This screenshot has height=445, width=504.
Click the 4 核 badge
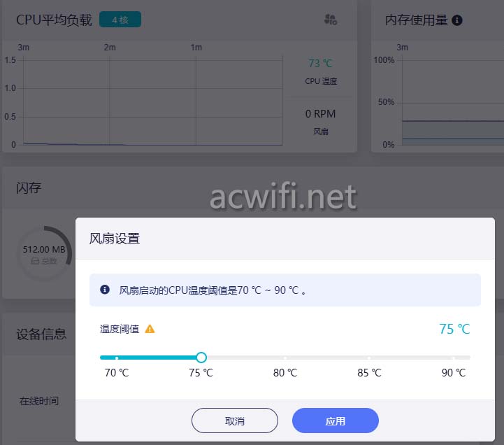coord(120,20)
